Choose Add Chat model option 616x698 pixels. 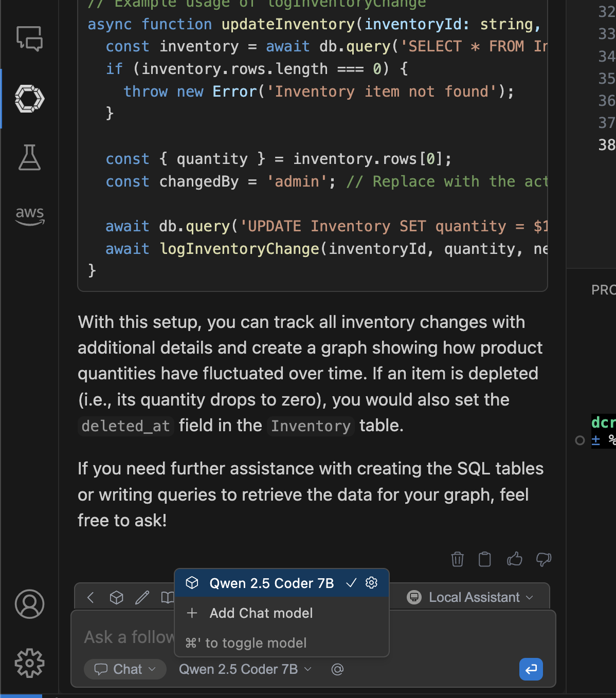point(261,613)
